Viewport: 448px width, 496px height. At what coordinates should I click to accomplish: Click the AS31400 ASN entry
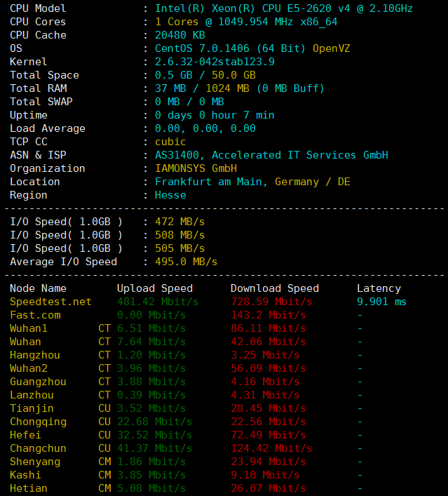(177, 155)
